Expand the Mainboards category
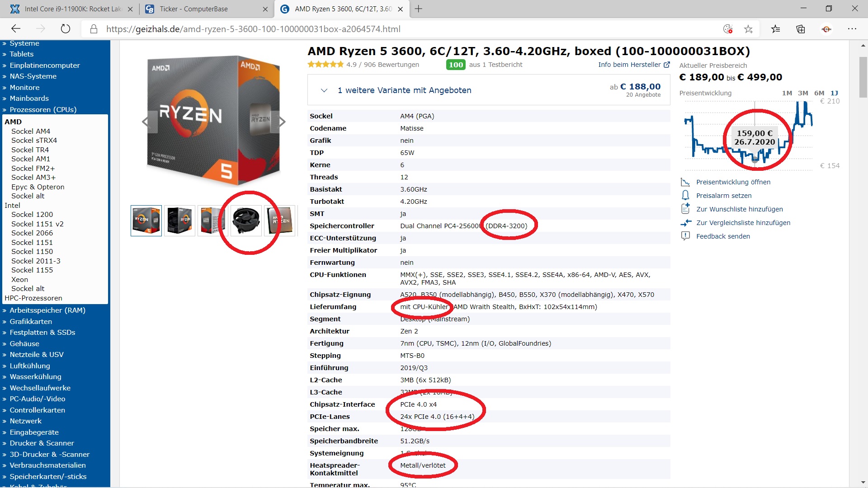 pos(29,98)
